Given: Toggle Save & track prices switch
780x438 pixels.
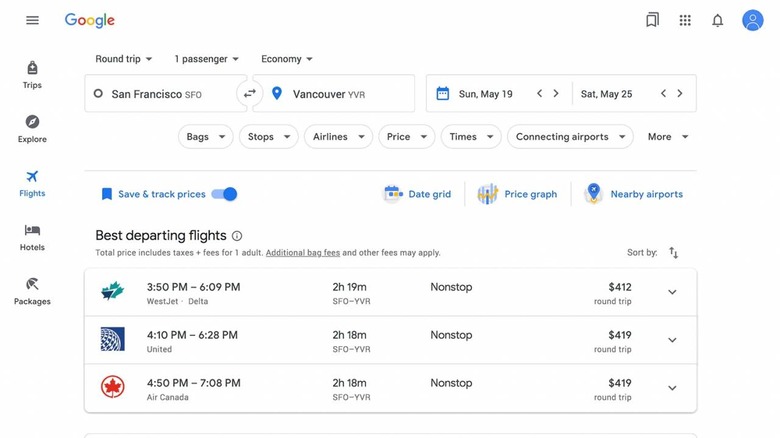Looking at the screenshot, I should [225, 194].
